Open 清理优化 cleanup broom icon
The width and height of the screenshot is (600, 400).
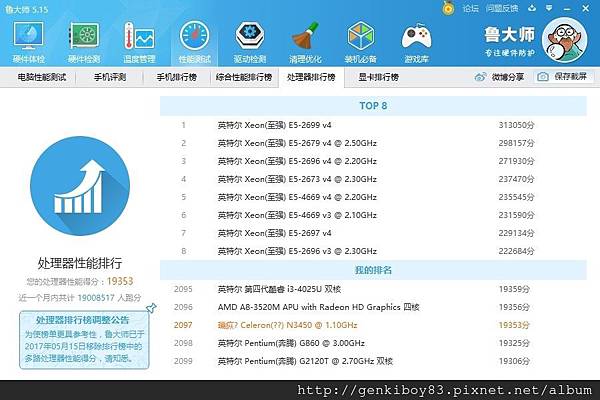click(305, 42)
